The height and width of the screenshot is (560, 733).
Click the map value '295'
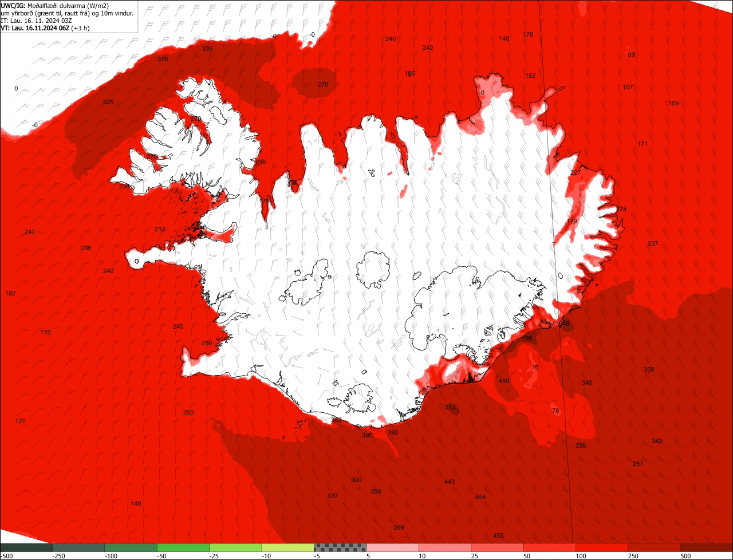coord(581,445)
